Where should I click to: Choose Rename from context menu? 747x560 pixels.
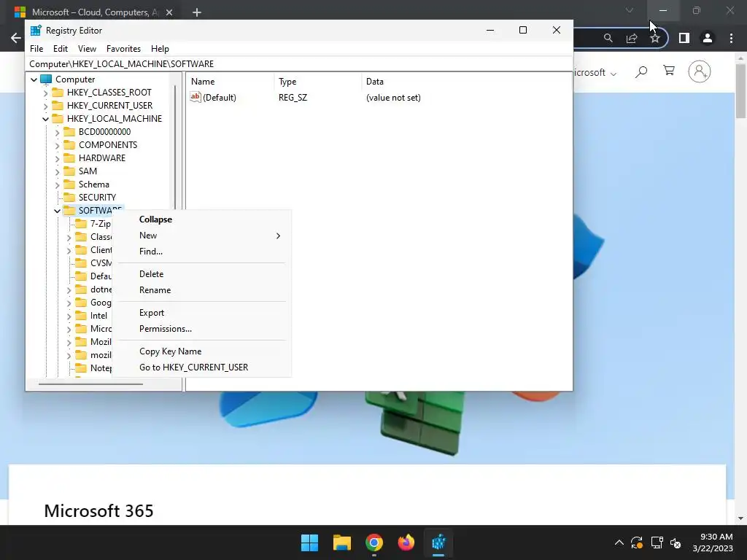(x=201, y=290)
